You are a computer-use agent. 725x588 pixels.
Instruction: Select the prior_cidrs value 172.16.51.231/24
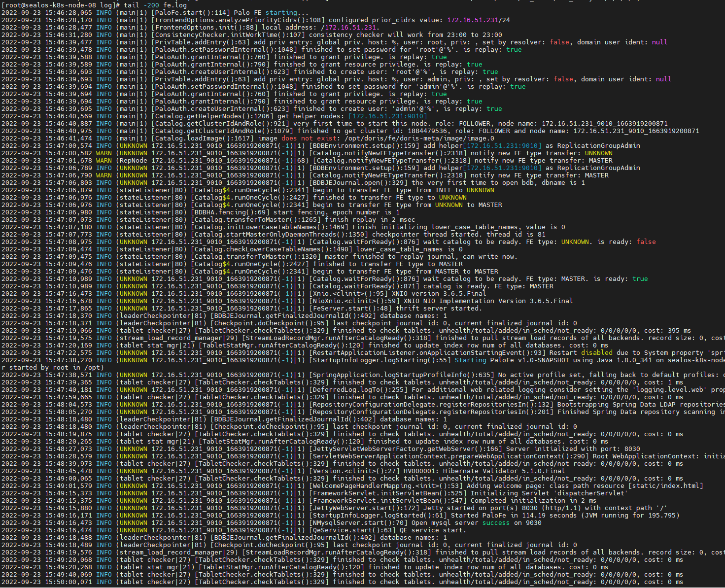coord(479,20)
